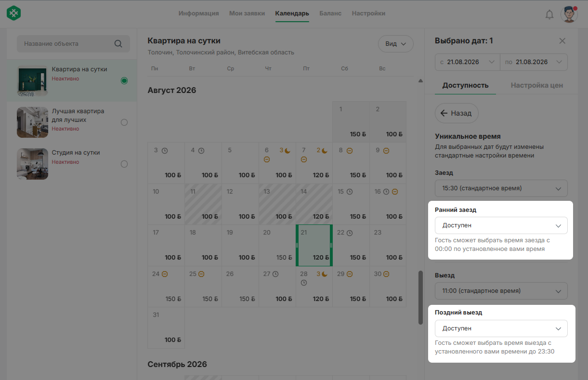Open Информация menu item
The height and width of the screenshot is (380, 588).
coord(199,13)
